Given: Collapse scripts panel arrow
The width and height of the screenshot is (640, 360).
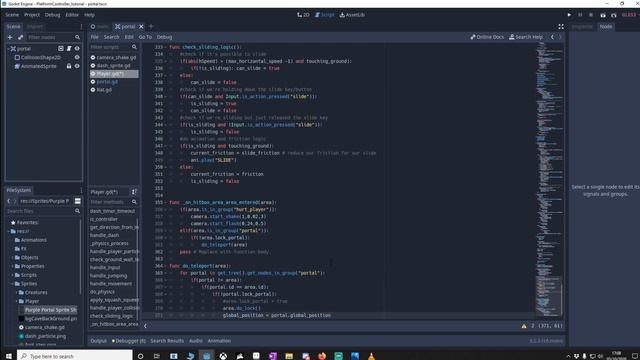Looking at the screenshot, I should pyautogui.click(x=145, y=326).
